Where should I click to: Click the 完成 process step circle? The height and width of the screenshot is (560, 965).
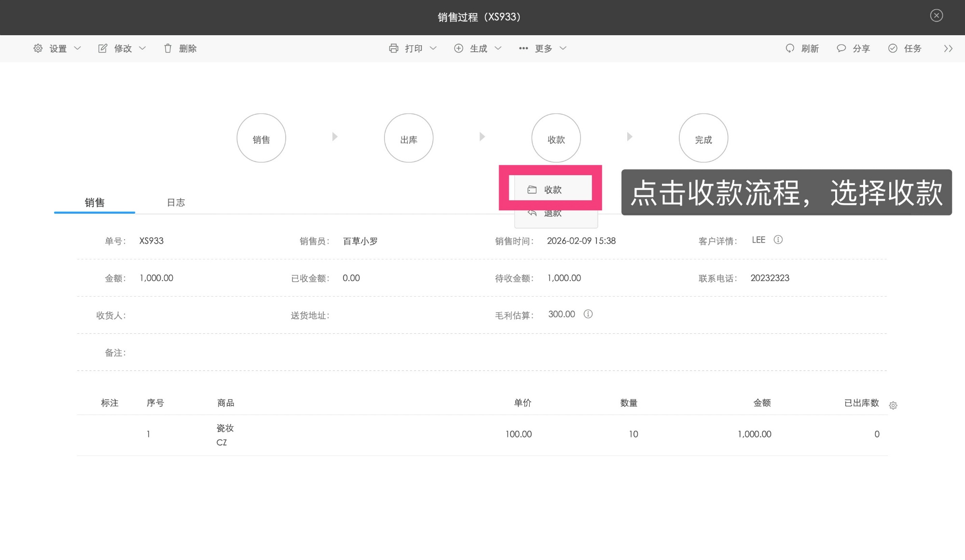703,138
